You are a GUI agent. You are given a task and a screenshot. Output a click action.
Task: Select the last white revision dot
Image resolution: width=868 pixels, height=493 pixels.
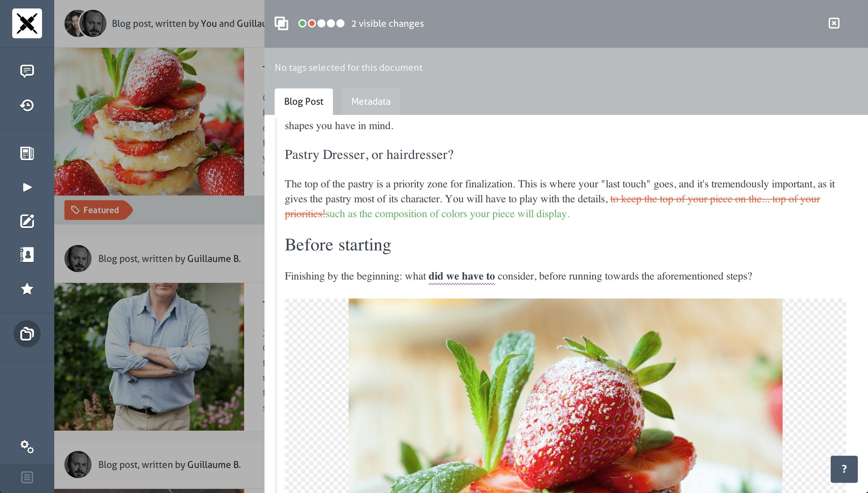point(340,23)
